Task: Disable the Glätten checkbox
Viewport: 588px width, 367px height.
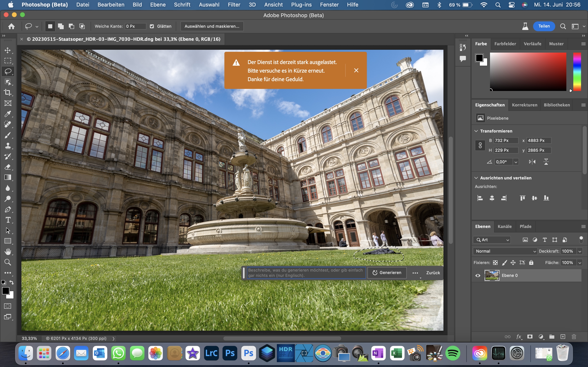Action: click(152, 26)
